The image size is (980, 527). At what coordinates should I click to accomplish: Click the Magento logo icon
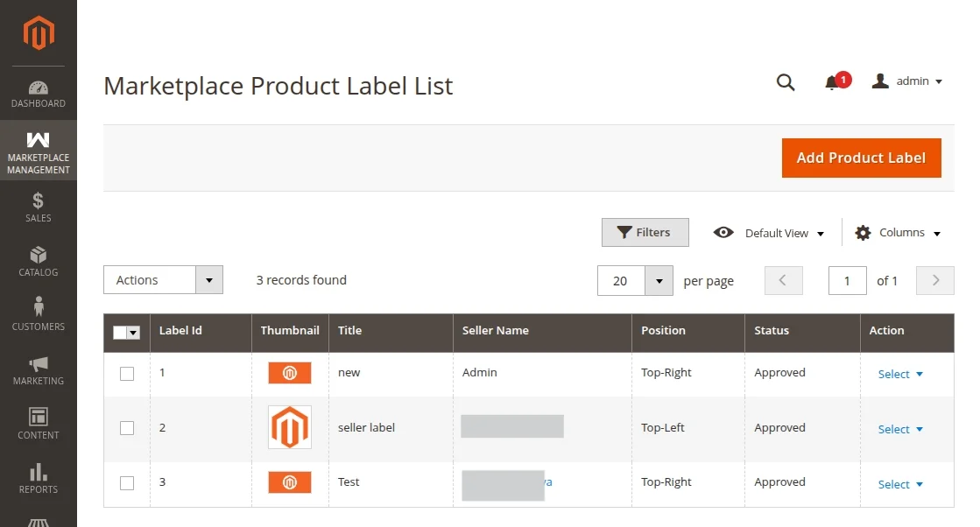(x=39, y=32)
